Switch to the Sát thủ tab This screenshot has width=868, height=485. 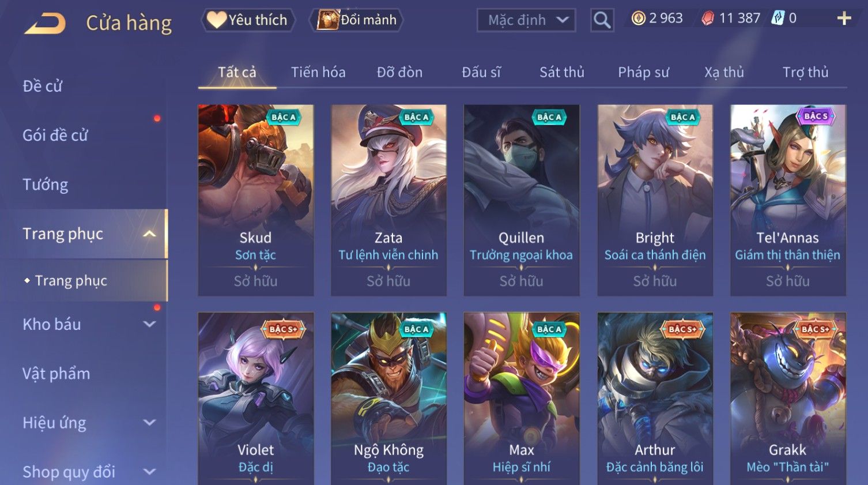(562, 72)
